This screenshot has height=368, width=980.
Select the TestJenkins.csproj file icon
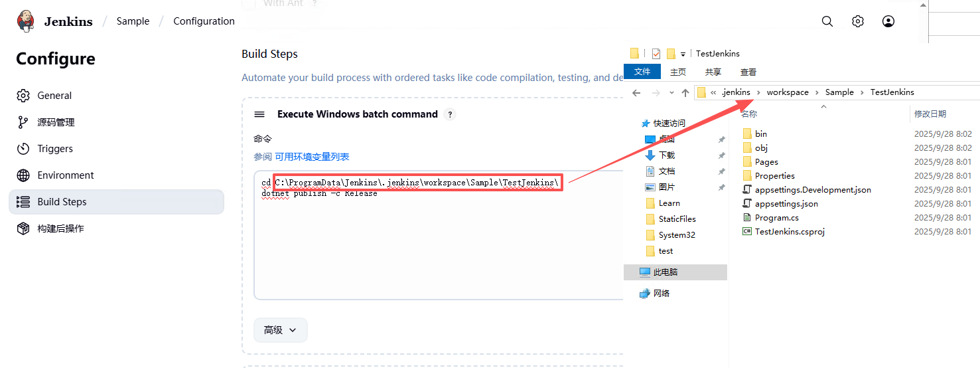(x=747, y=231)
